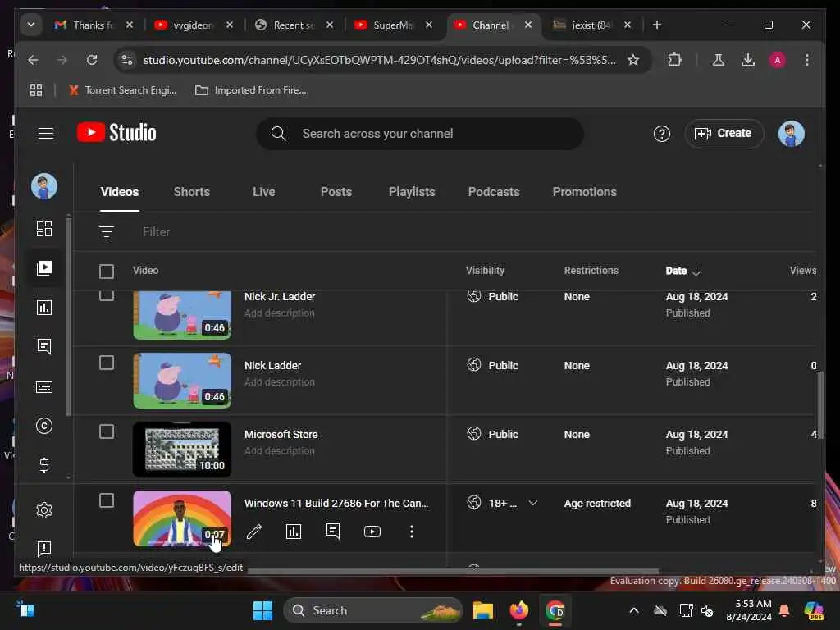
Task: Expand visibility dropdown for Windows 11 Build video
Action: [532, 503]
